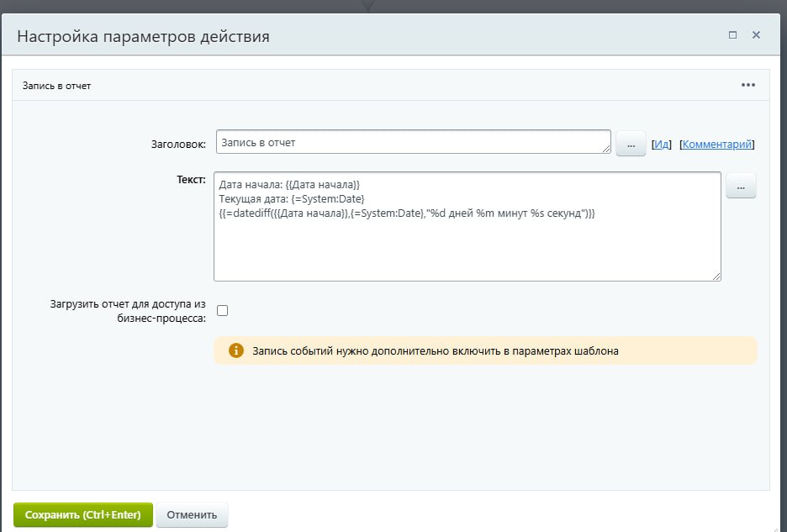Click the resize grip of Текст textarea
The height and width of the screenshot is (532, 787).
716,275
